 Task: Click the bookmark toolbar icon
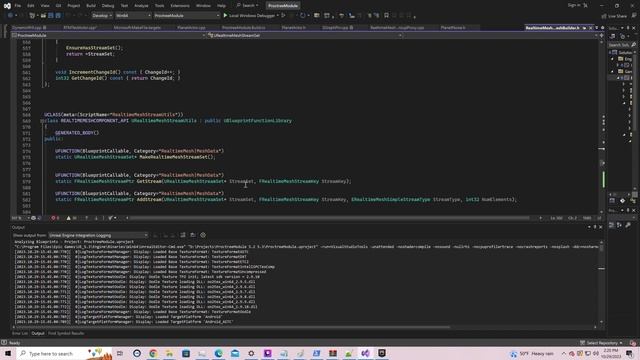(386, 16)
